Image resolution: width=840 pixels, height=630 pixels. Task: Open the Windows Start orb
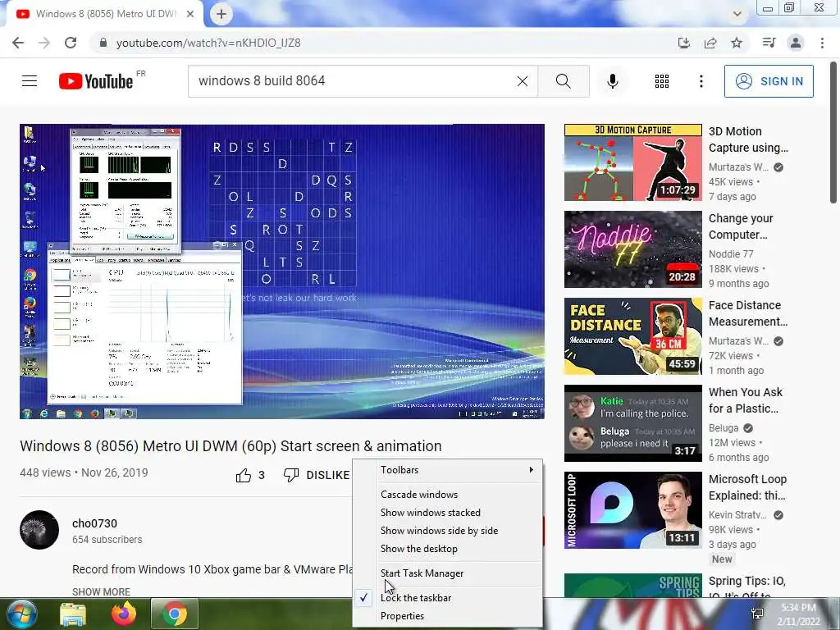pos(22,614)
